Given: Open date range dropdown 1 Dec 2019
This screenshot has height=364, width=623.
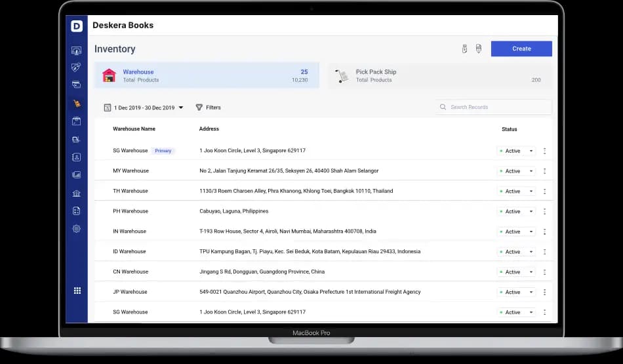Looking at the screenshot, I should click(x=144, y=108).
